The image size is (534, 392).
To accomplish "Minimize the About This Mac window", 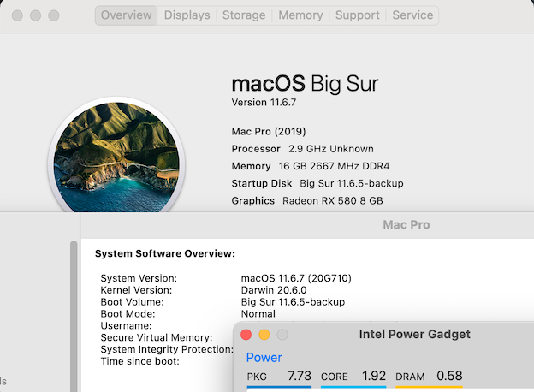I will [x=35, y=15].
